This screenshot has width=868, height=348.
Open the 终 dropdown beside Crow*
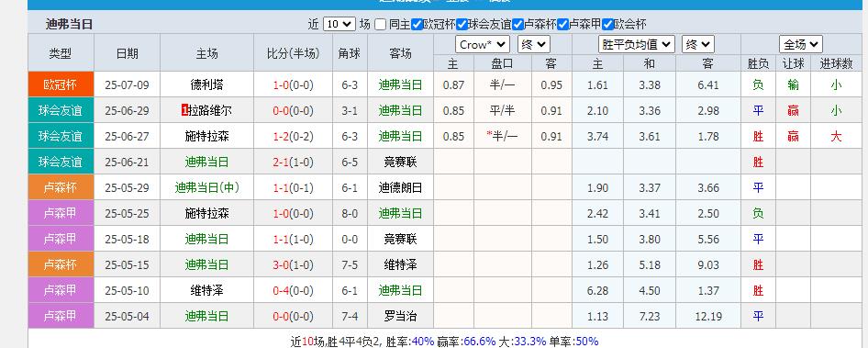pyautogui.click(x=534, y=44)
